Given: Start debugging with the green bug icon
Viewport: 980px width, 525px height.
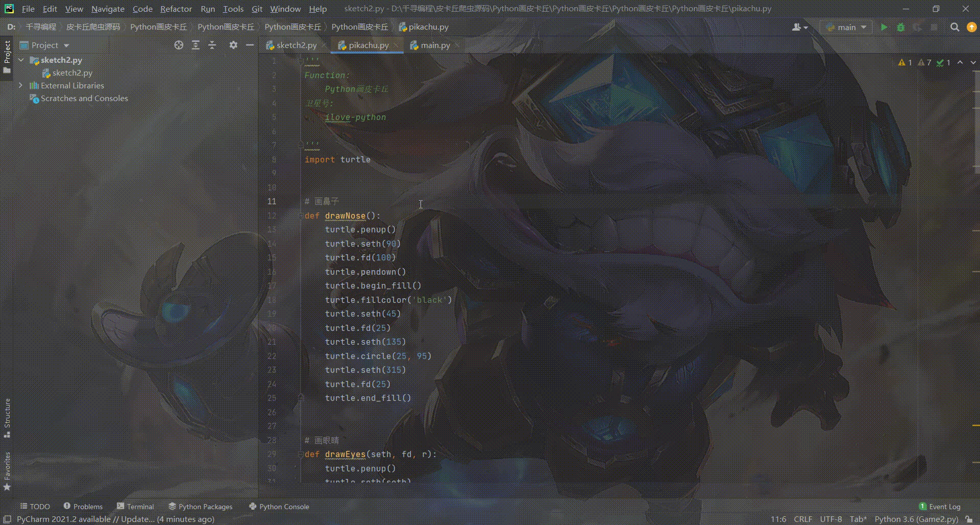Looking at the screenshot, I should 901,27.
